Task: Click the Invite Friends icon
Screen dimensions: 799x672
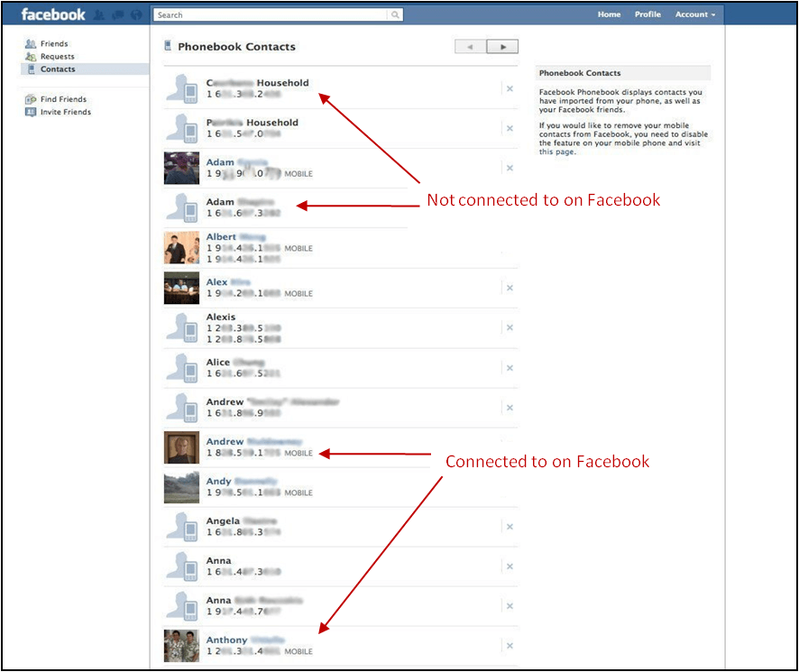Action: [30, 112]
